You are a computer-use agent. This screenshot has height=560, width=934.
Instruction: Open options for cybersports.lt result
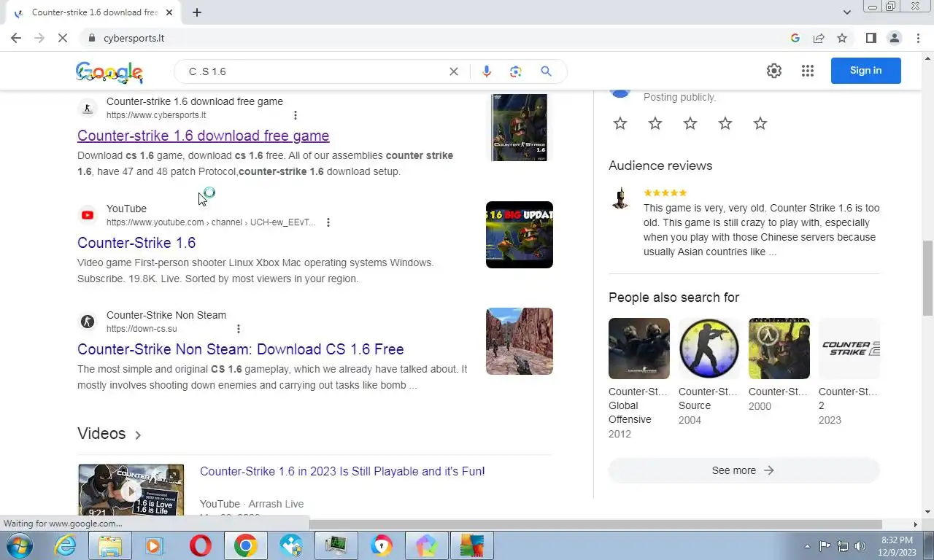point(296,115)
